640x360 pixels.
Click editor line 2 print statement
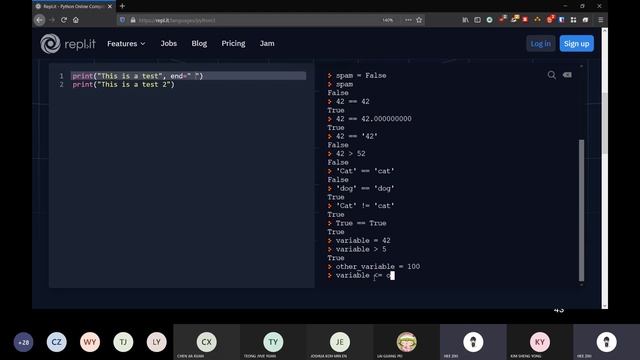(x=123, y=84)
